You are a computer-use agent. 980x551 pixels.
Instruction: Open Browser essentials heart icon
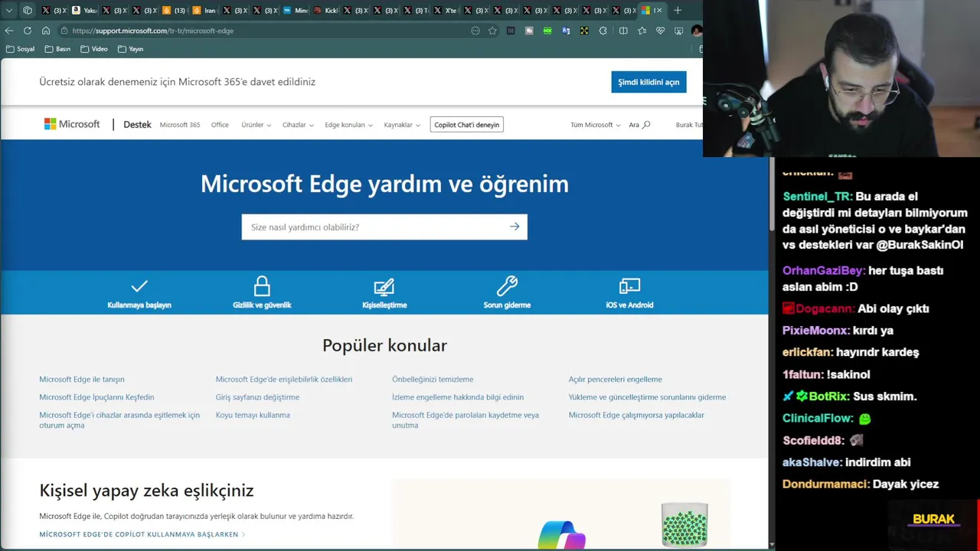coord(660,31)
